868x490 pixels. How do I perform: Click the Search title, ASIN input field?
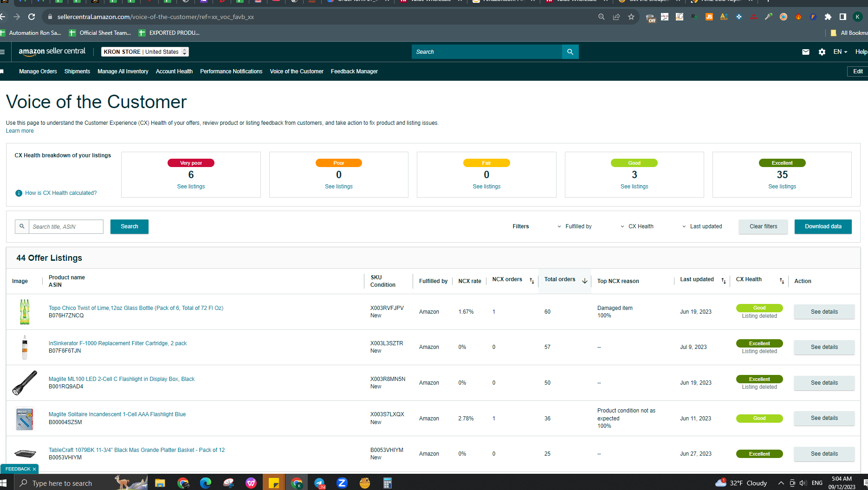coord(66,226)
